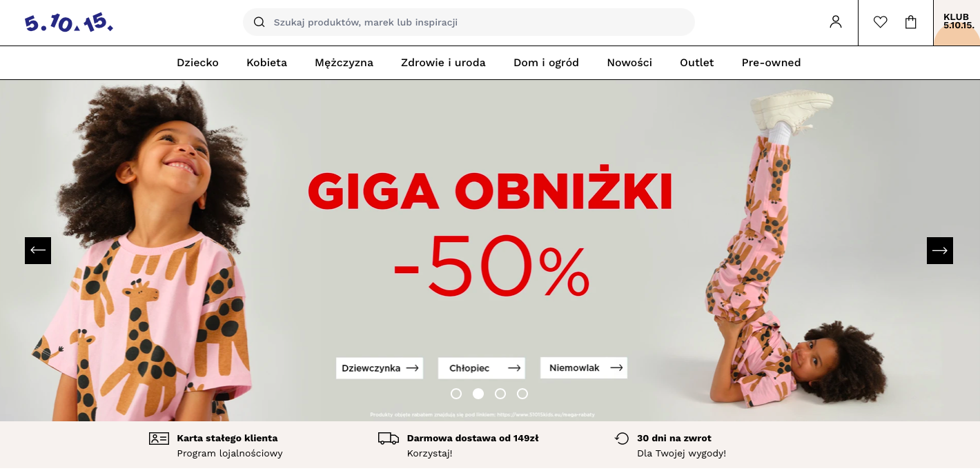Select the fourth carousel dot
The height and width of the screenshot is (473, 980).
pyautogui.click(x=522, y=394)
